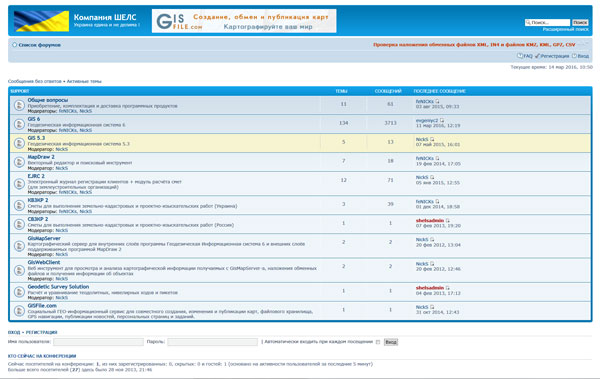Focus the username input field
The width and height of the screenshot is (600, 379).
tap(98, 342)
